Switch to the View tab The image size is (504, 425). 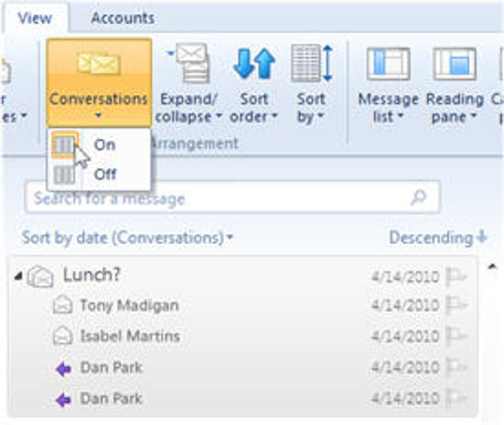[35, 18]
